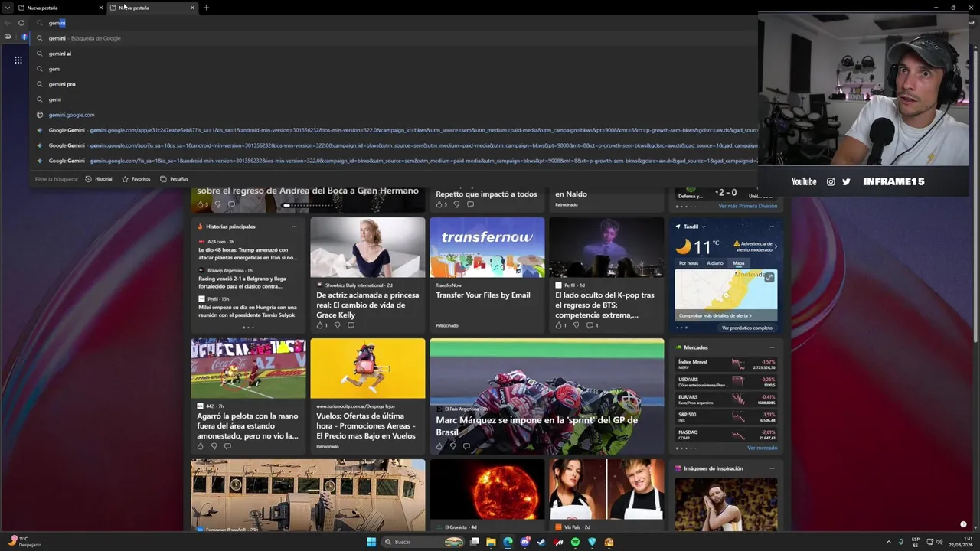The height and width of the screenshot is (551, 980).
Task: Click Ver más Primera División
Action: point(747,206)
